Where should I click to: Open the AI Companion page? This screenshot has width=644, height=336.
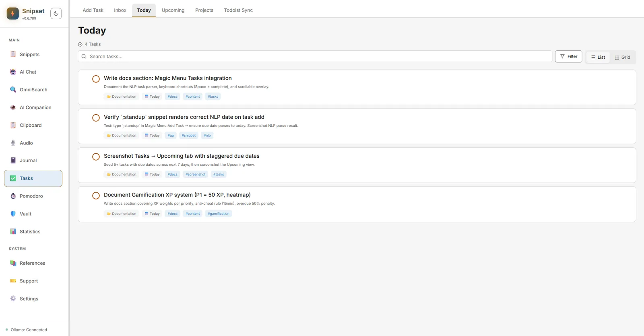pyautogui.click(x=33, y=107)
